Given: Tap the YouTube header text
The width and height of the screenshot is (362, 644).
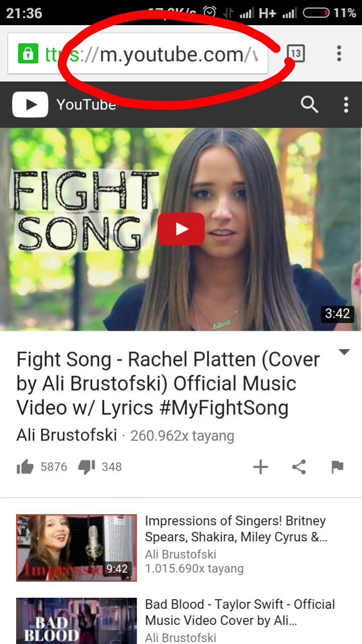Looking at the screenshot, I should (x=86, y=105).
